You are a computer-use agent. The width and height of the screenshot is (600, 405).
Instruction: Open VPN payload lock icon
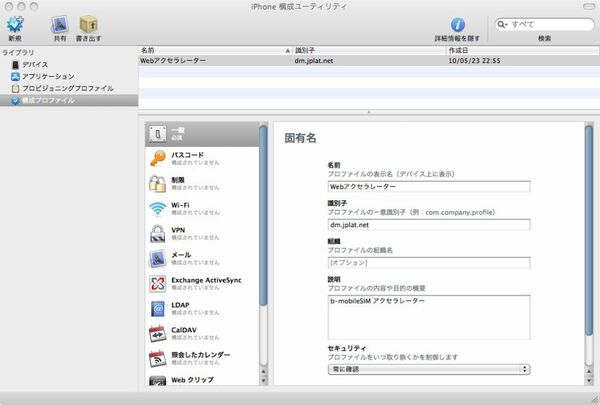(158, 234)
